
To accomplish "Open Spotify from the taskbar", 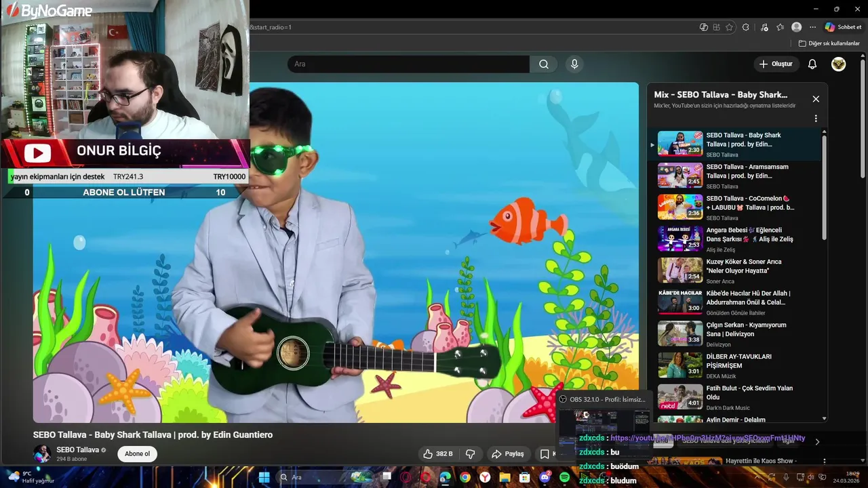I will tap(565, 477).
